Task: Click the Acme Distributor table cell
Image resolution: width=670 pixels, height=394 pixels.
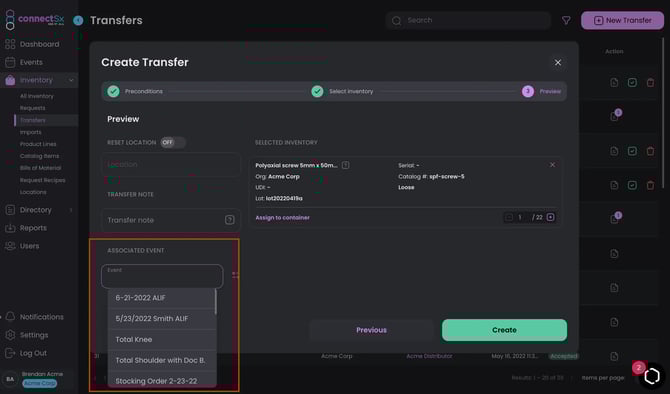Action: click(x=429, y=356)
